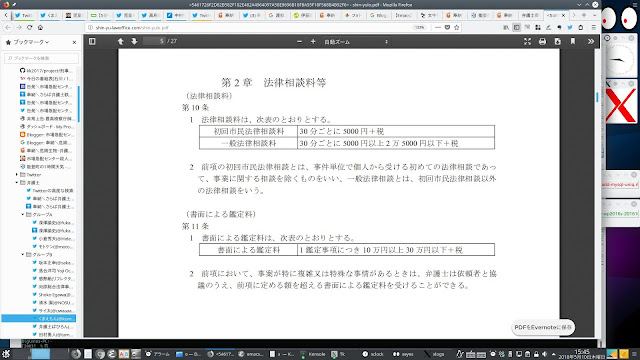
Task: Close the active PDF tab
Action: (564, 15)
